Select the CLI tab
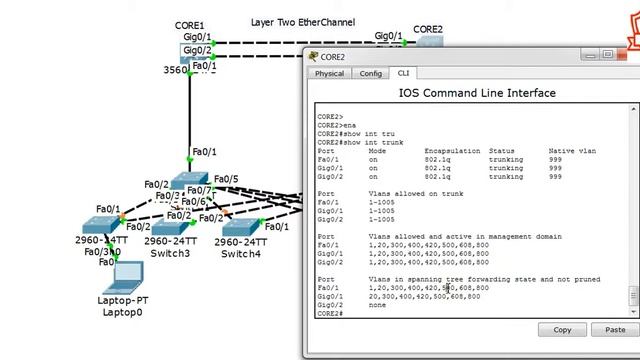This screenshot has width=640, height=360. tap(403, 73)
